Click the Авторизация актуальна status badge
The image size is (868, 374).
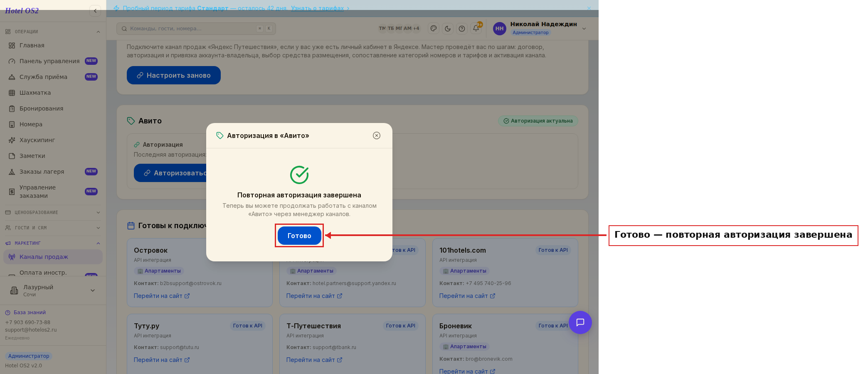coord(538,121)
